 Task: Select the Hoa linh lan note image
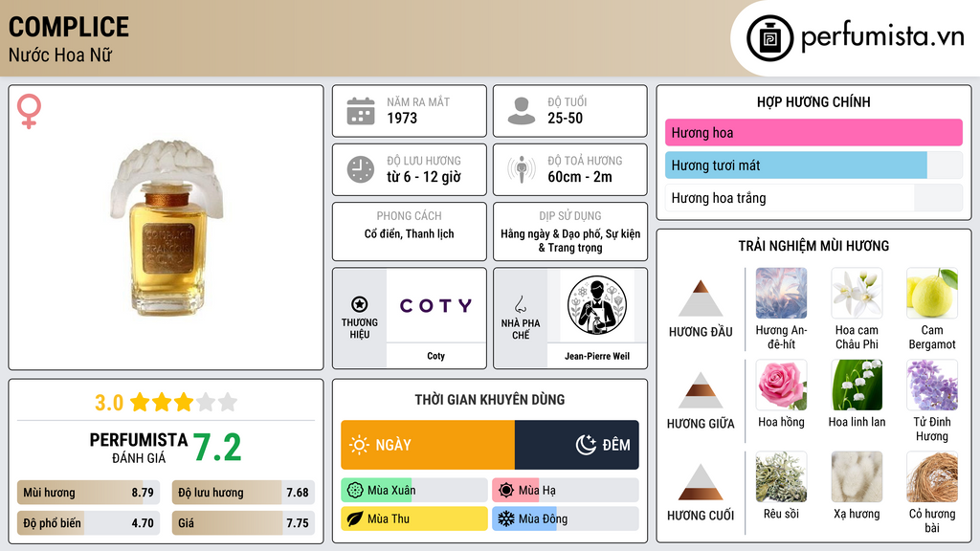pos(857,385)
